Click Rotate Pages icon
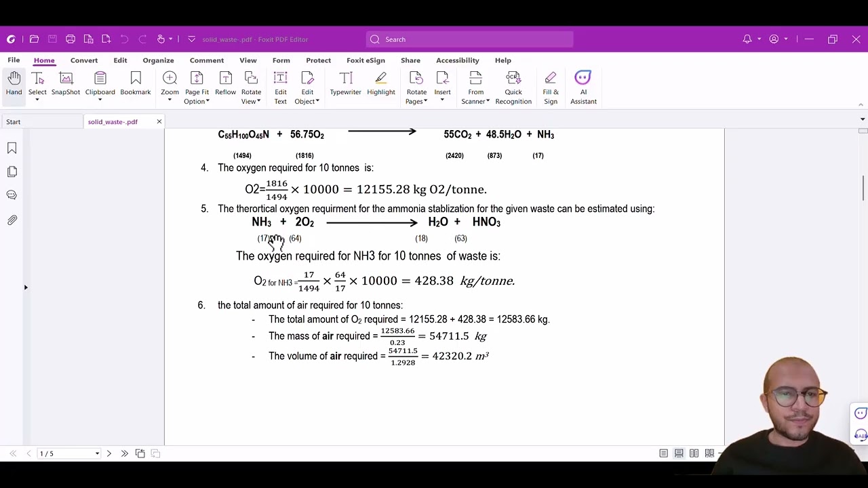868x488 pixels. coord(416,78)
